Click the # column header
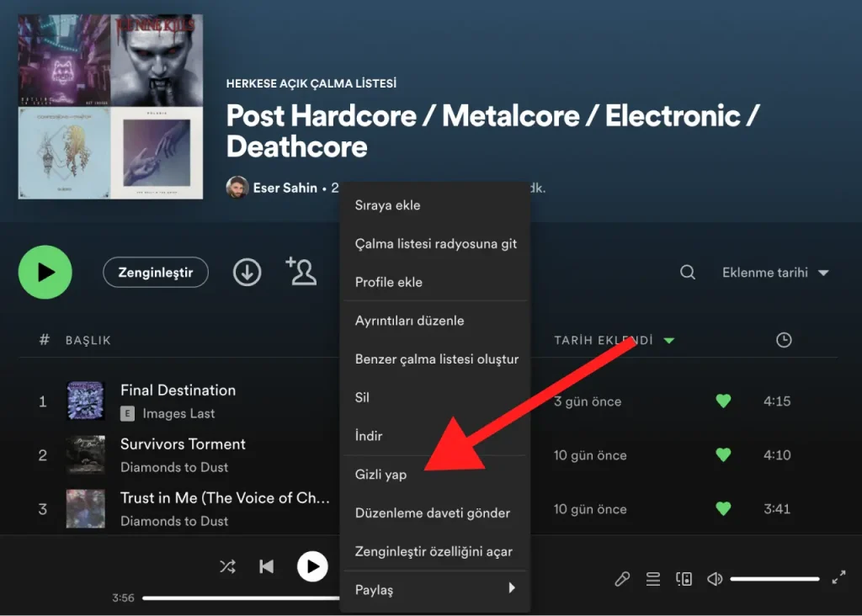This screenshot has width=862, height=616. pyautogui.click(x=45, y=340)
